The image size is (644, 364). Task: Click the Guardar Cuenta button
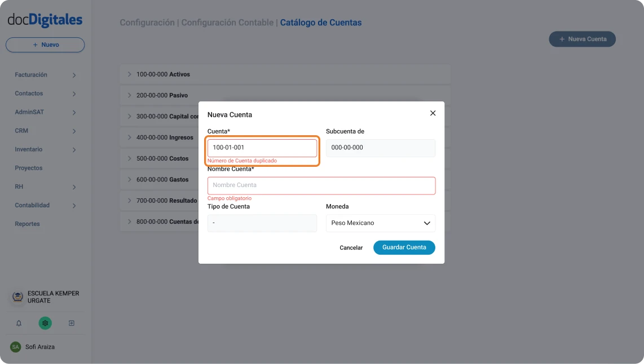point(404,247)
